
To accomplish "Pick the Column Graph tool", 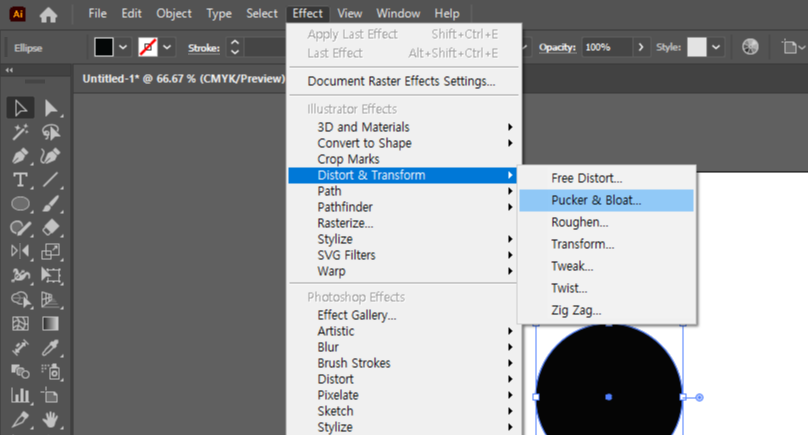I will tap(20, 395).
